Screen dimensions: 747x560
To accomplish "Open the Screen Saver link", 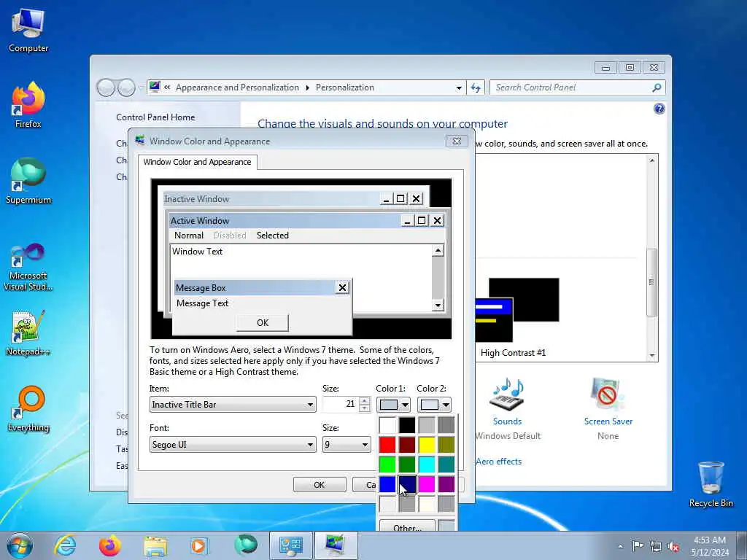I will click(x=608, y=421).
